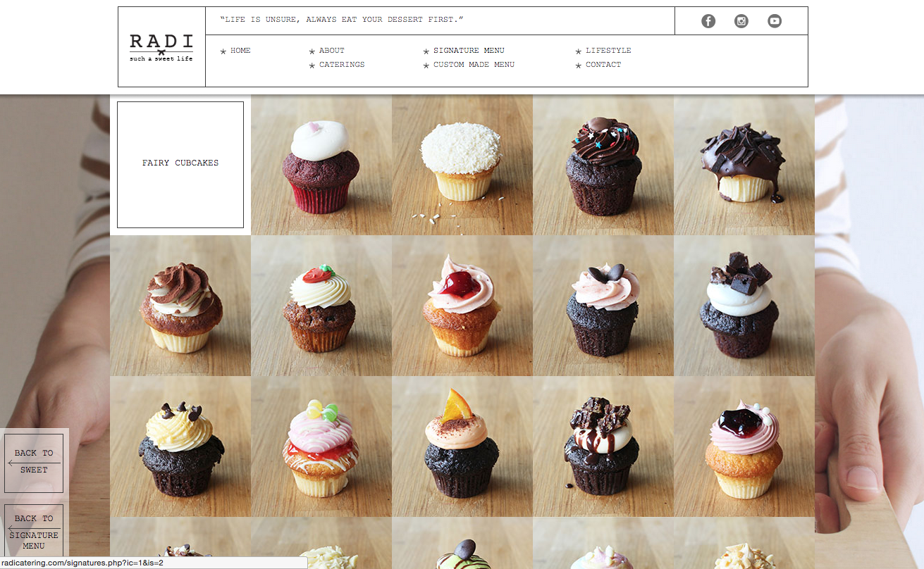Open the Lifestyle section
Screen dimensions: 924x569
(608, 51)
